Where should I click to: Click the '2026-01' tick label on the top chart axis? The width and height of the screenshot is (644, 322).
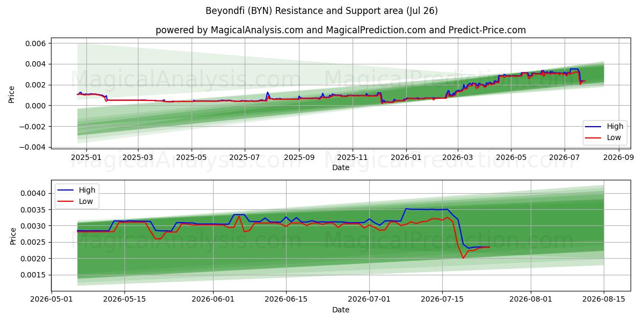coord(406,158)
